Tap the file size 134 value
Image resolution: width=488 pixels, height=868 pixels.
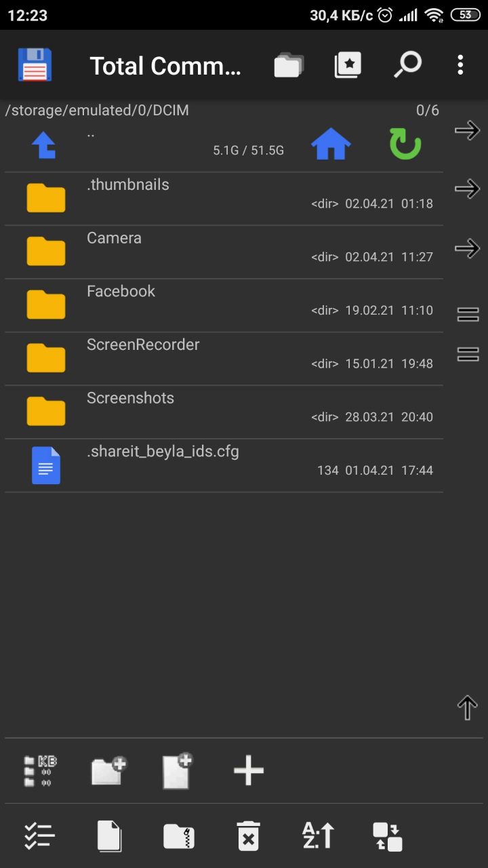click(328, 470)
